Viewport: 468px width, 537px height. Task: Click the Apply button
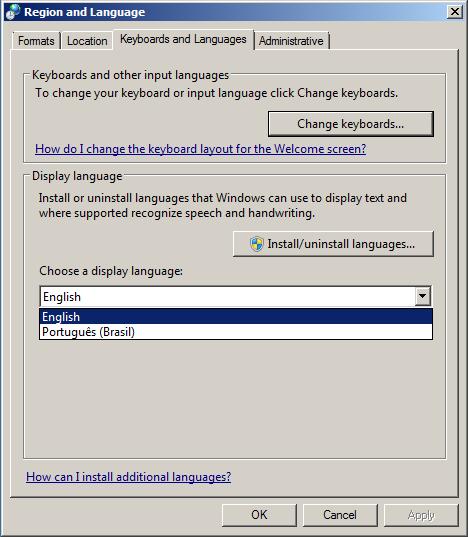(421, 515)
